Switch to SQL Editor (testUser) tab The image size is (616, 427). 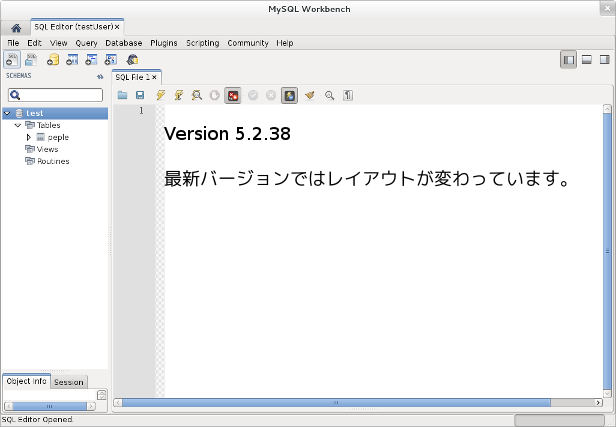[x=73, y=27]
